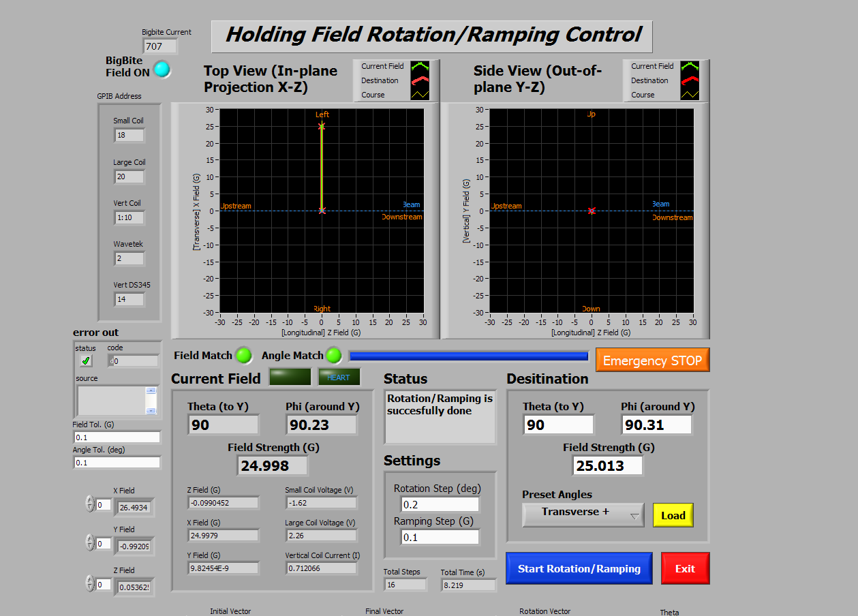Click the error source scrollbar down arrow
This screenshot has height=616, width=858.
tap(151, 410)
